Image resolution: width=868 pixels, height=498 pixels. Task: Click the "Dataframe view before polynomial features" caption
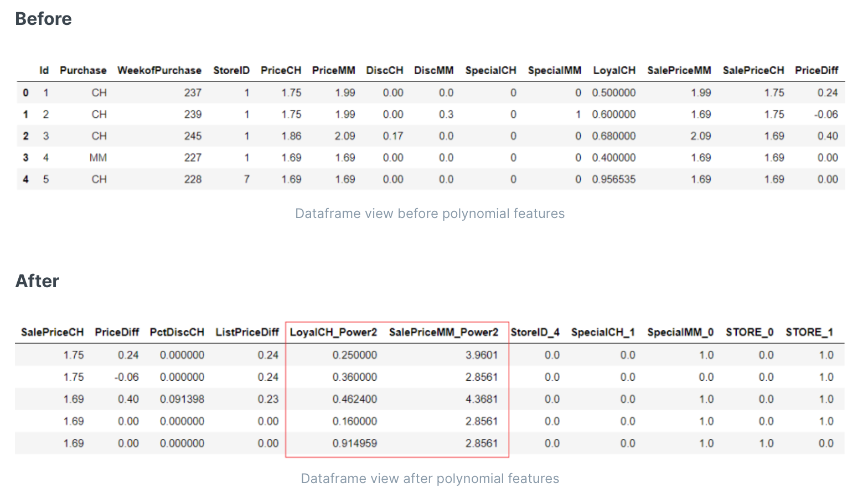click(430, 214)
